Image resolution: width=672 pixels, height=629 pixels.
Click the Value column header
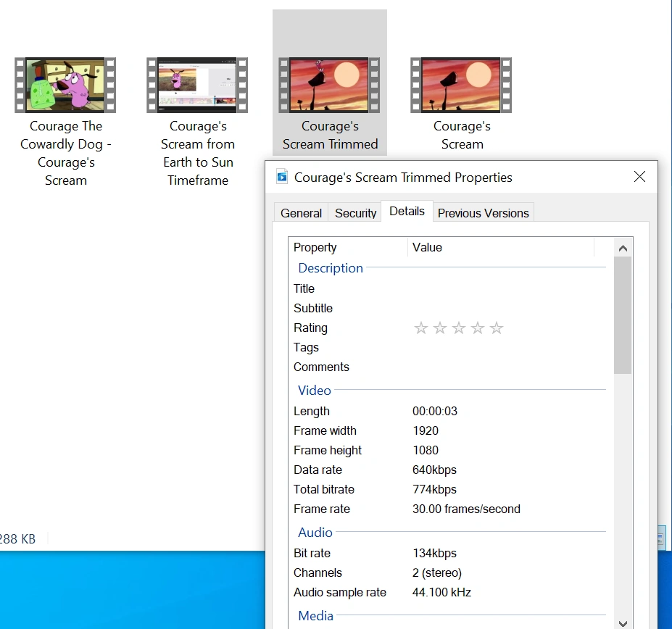pyautogui.click(x=501, y=247)
